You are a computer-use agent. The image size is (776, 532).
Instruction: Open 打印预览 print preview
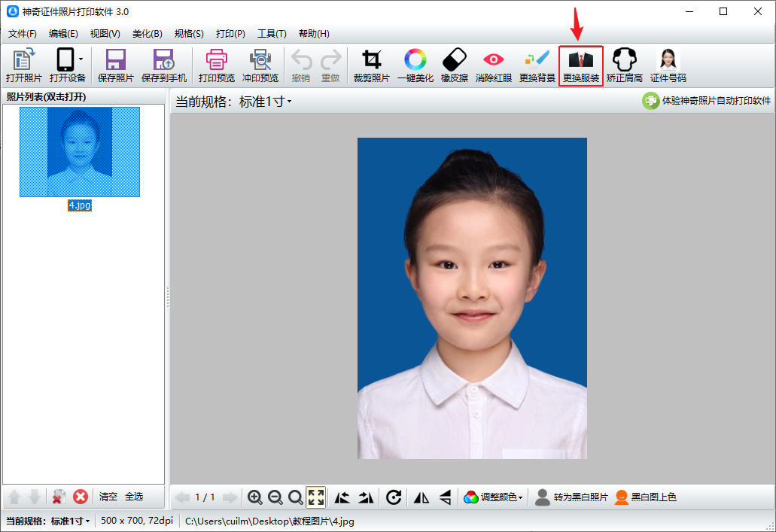click(216, 66)
